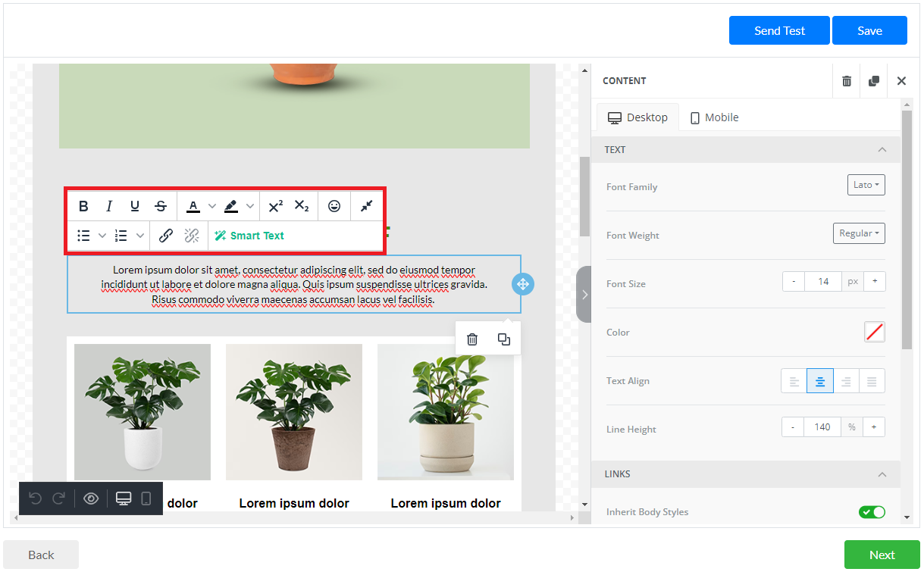Viewport: 924px width, 575px height.
Task: Open the emoji picker
Action: [334, 206]
